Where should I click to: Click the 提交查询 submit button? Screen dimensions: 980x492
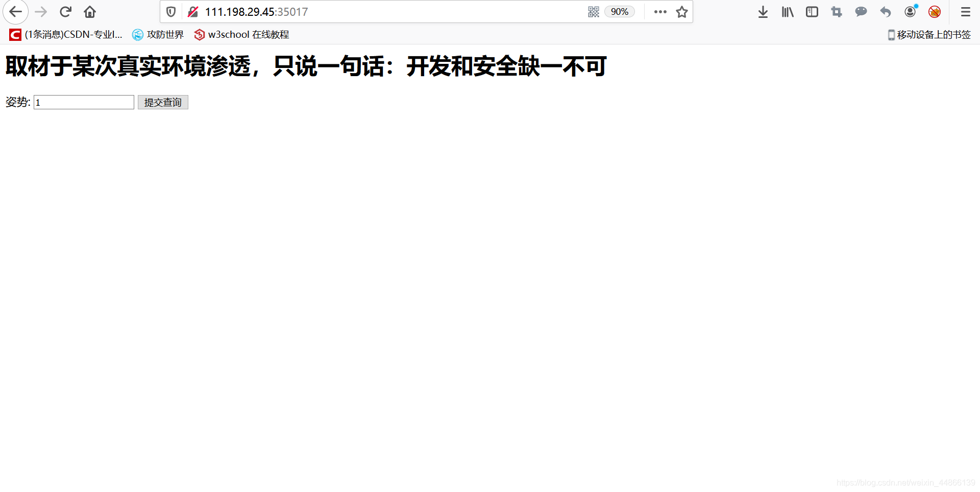tap(162, 102)
